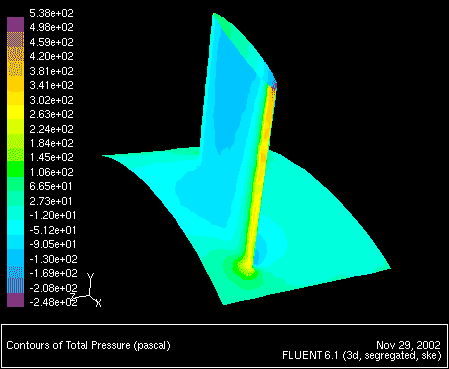The height and width of the screenshot is (369, 449).
Task: Click the purple peak-pressure spot at blade tip
Action: click(273, 85)
